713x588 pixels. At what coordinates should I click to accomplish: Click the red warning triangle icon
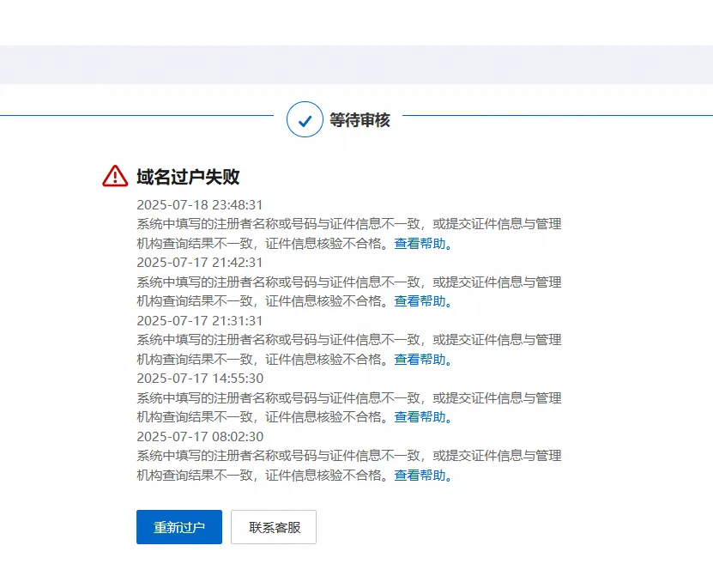(x=115, y=176)
